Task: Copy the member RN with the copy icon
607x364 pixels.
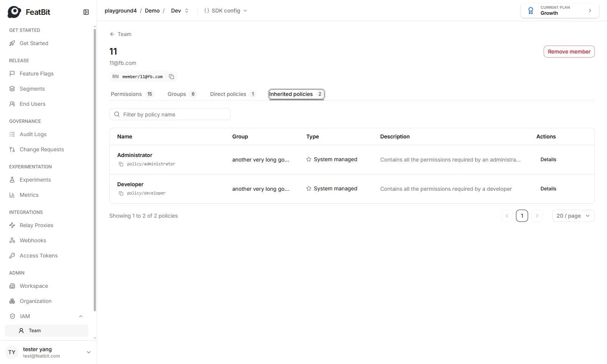Action: click(x=171, y=77)
